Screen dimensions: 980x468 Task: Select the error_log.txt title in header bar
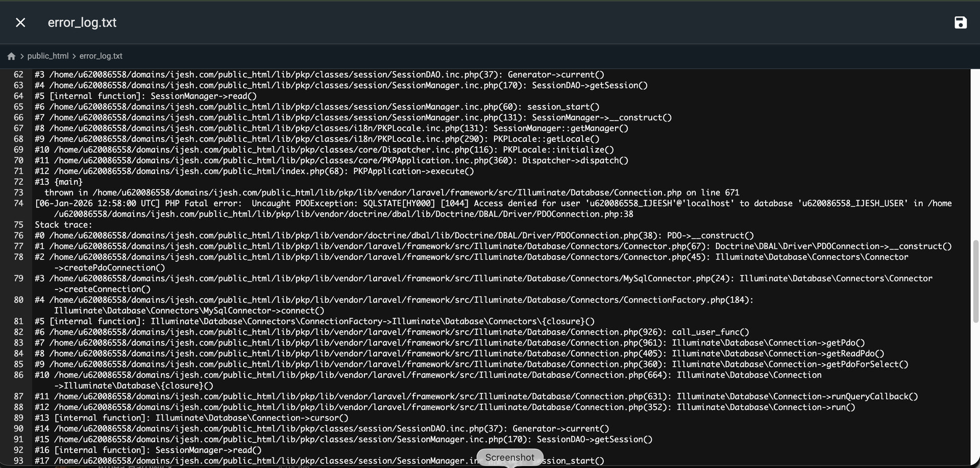coord(82,22)
